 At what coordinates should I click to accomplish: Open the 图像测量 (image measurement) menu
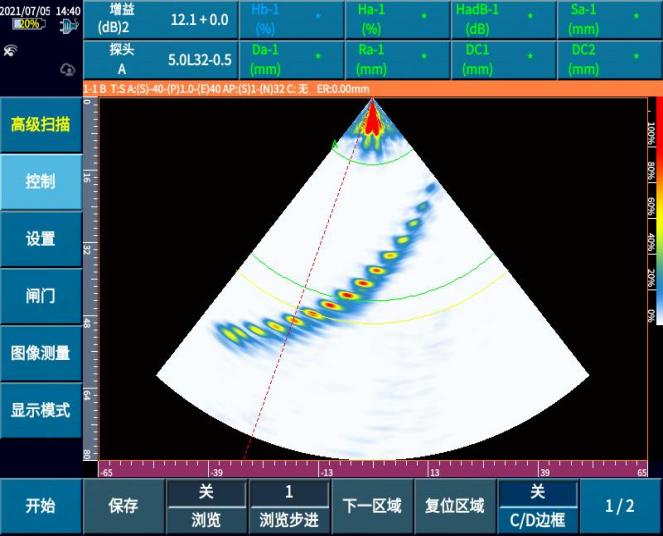coord(40,353)
